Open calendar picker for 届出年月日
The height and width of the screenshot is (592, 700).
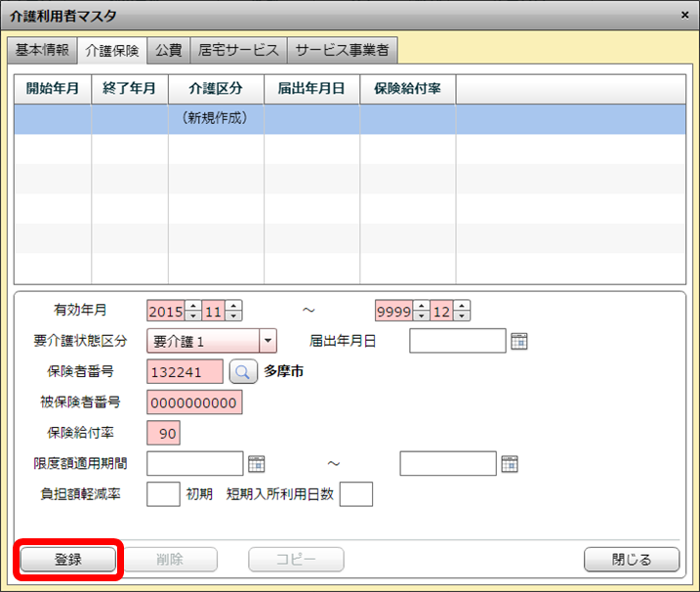(519, 341)
